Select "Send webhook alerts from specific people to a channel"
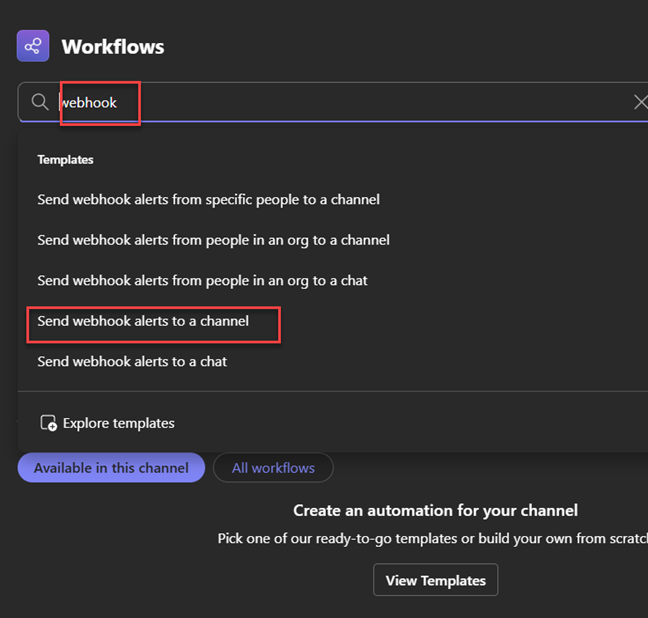The height and width of the screenshot is (618, 648). (208, 199)
